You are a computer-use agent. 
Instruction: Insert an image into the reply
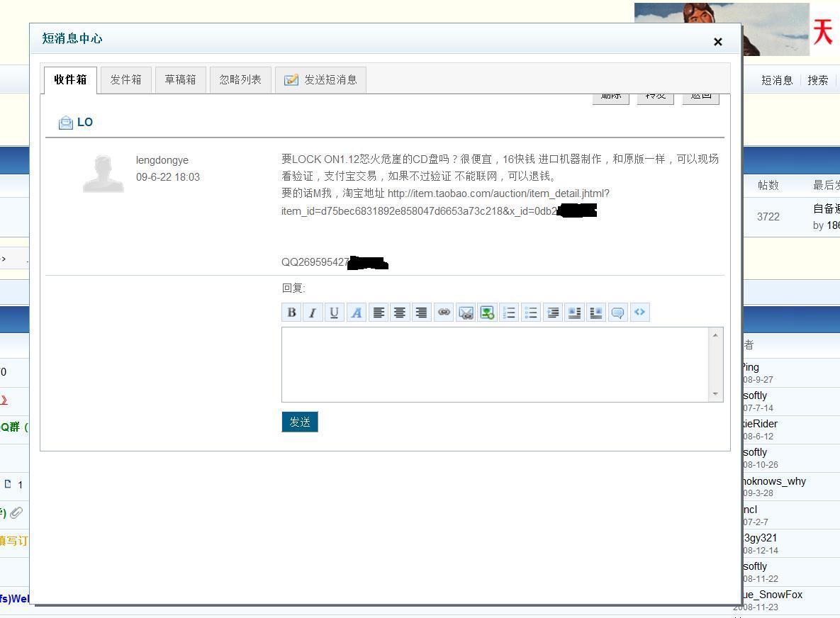(487, 313)
